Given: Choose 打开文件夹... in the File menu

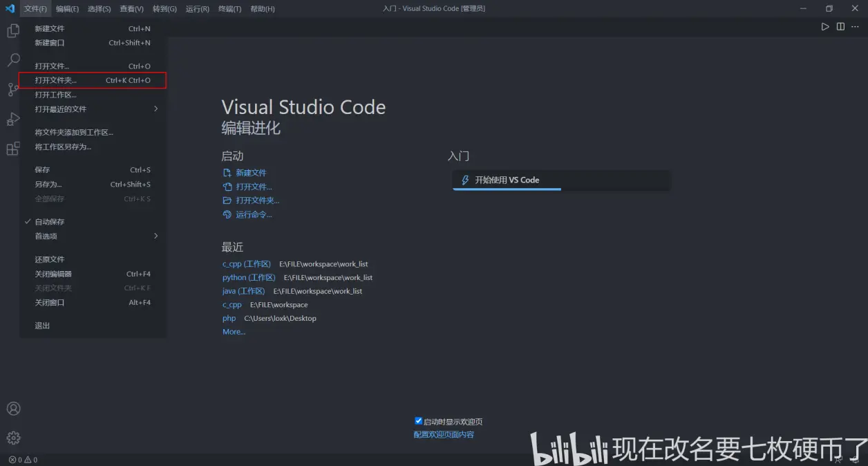Looking at the screenshot, I should point(93,80).
